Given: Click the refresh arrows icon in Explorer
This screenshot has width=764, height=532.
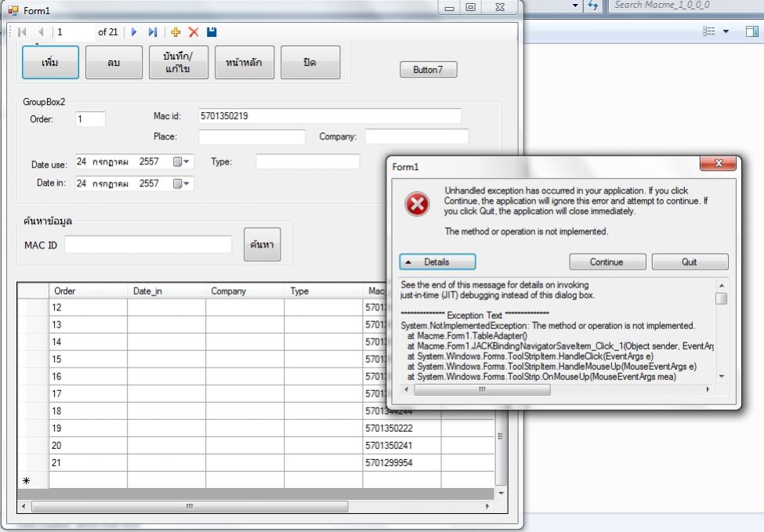Looking at the screenshot, I should click(x=593, y=5).
